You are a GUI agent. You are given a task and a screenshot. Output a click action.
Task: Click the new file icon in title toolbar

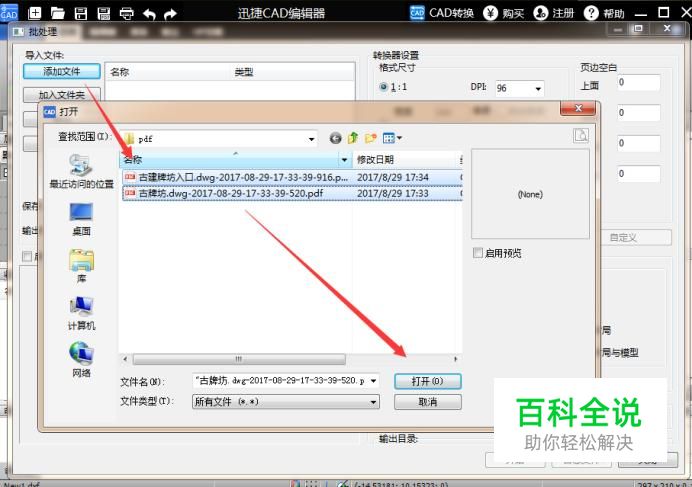35,13
